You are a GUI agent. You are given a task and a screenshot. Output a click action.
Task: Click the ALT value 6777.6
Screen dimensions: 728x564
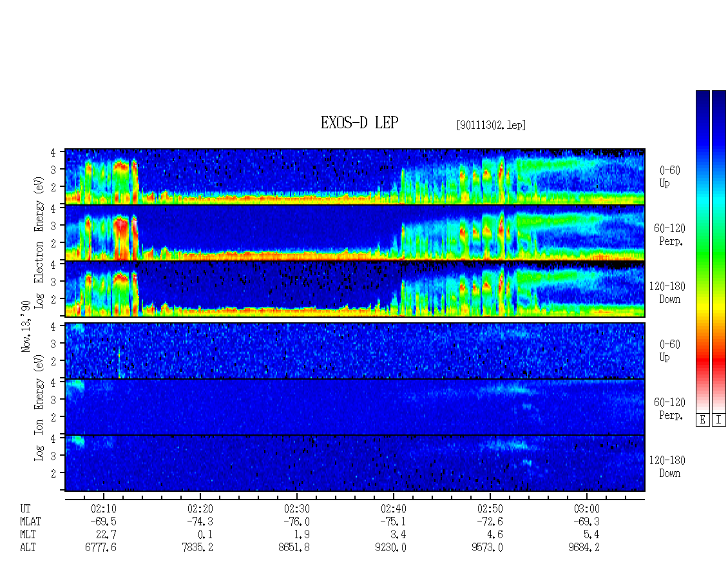click(x=101, y=548)
